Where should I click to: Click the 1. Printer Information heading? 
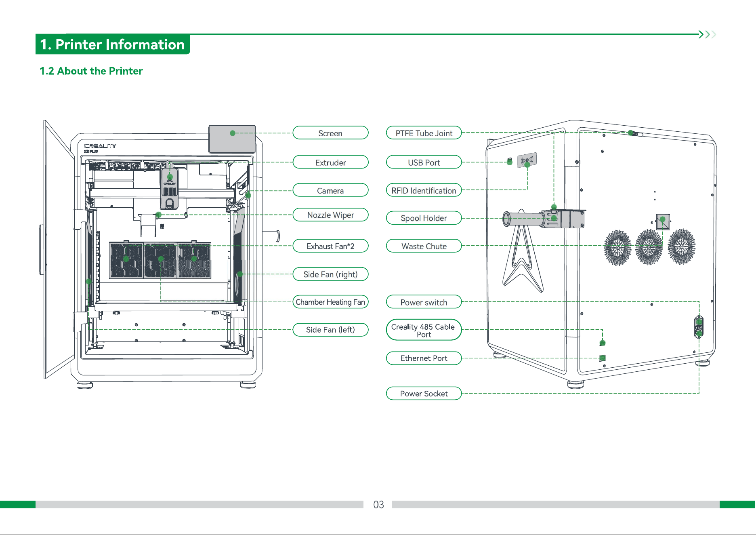point(113,44)
